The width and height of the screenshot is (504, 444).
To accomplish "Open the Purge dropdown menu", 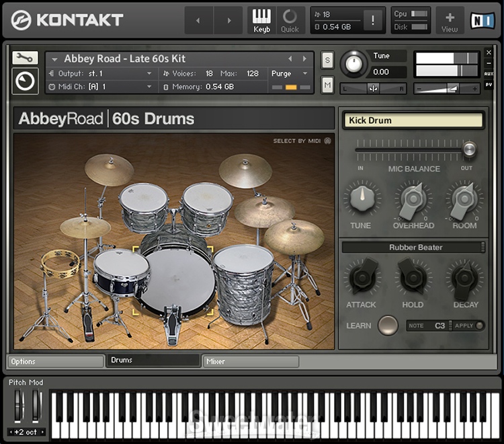I will pyautogui.click(x=290, y=74).
